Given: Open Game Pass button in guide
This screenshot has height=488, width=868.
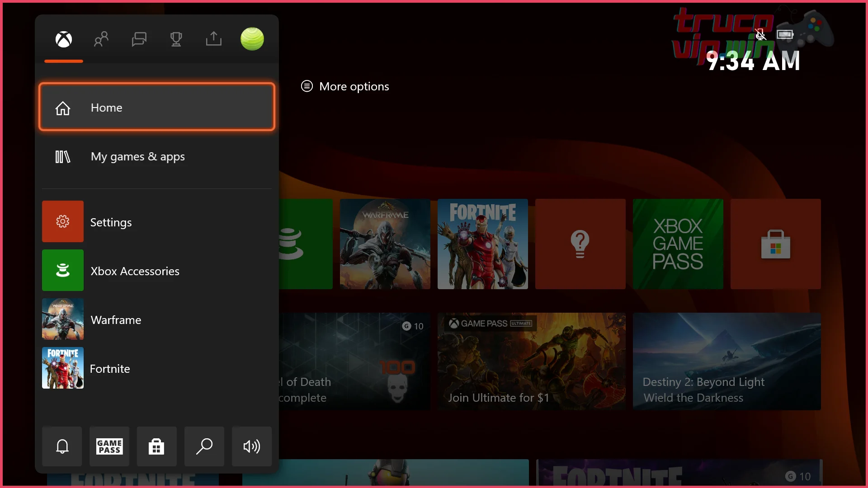Looking at the screenshot, I should 109,446.
